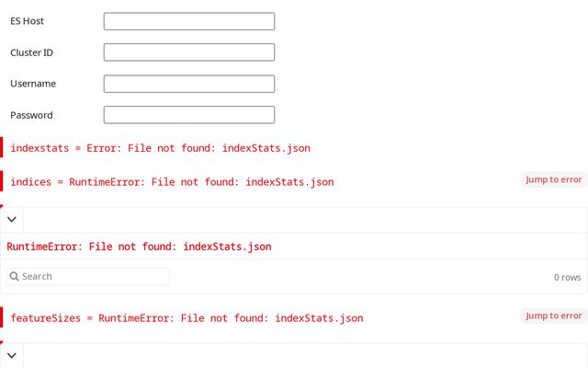The image size is (588, 368).
Task: Click into the Username field
Action: pos(188,84)
